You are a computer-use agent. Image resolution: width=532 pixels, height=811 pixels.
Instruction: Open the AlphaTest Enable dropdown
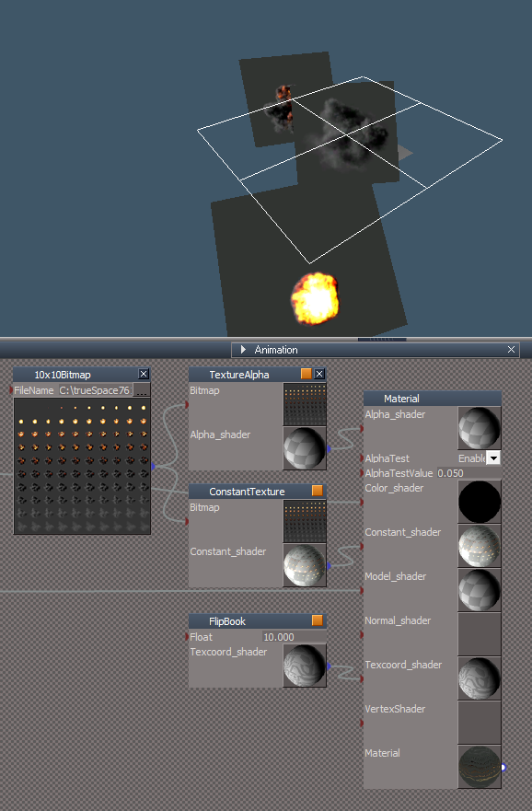493,458
